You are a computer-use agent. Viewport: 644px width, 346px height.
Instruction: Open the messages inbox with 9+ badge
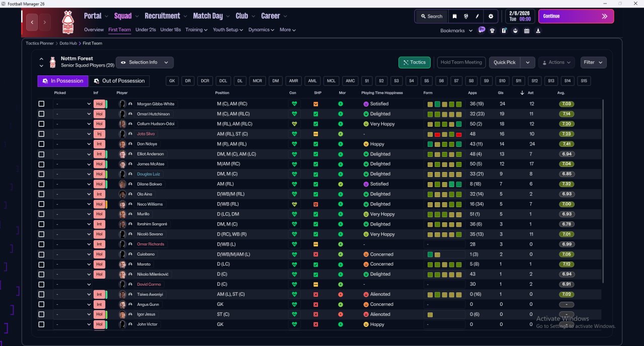click(481, 30)
